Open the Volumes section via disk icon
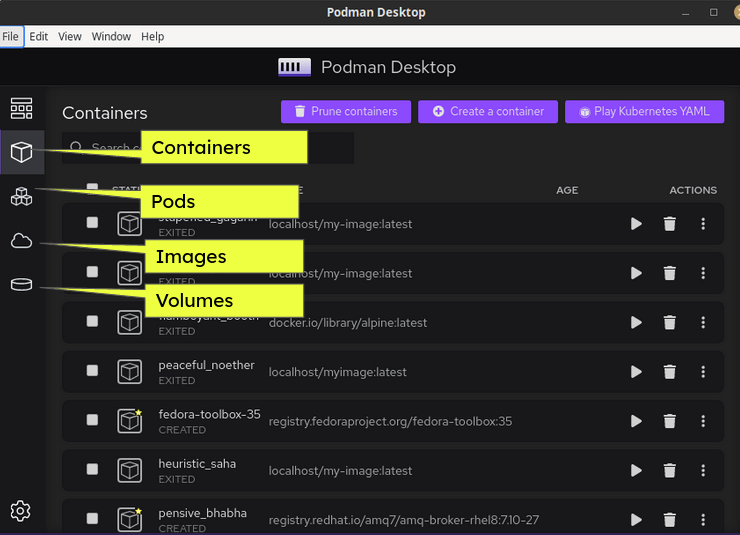 click(x=22, y=284)
